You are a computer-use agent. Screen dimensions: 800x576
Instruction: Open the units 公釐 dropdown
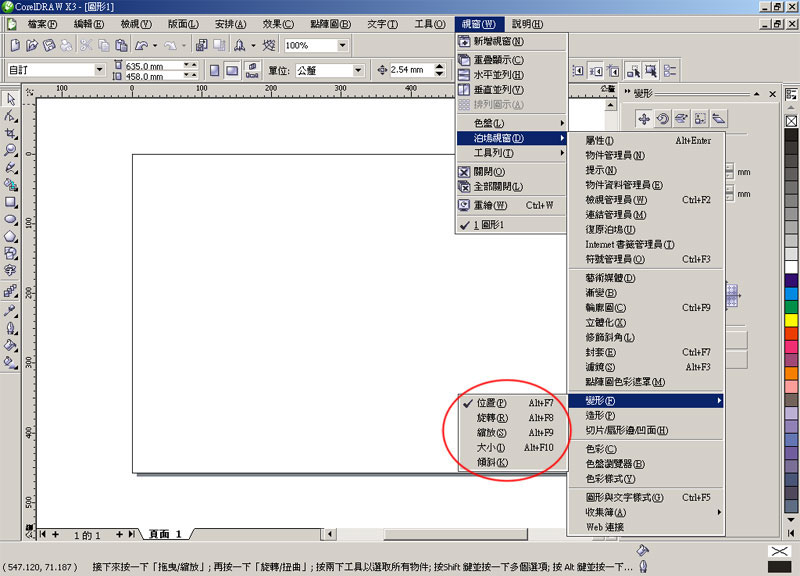tap(358, 70)
